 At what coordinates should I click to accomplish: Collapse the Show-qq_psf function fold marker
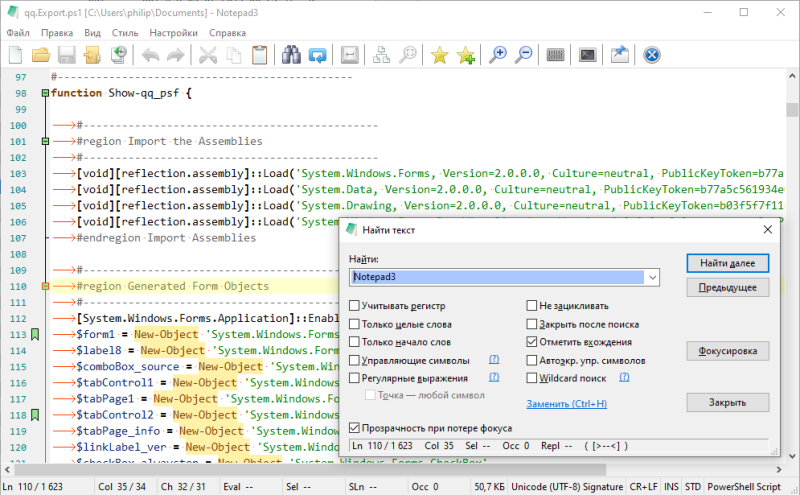[x=45, y=93]
